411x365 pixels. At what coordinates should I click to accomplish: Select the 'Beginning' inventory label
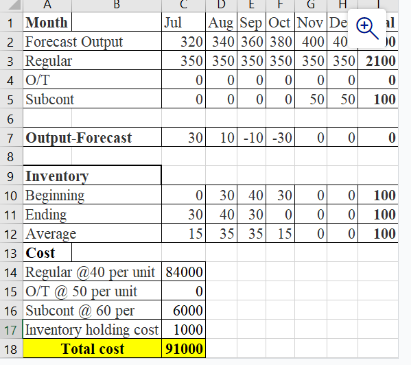point(92,195)
